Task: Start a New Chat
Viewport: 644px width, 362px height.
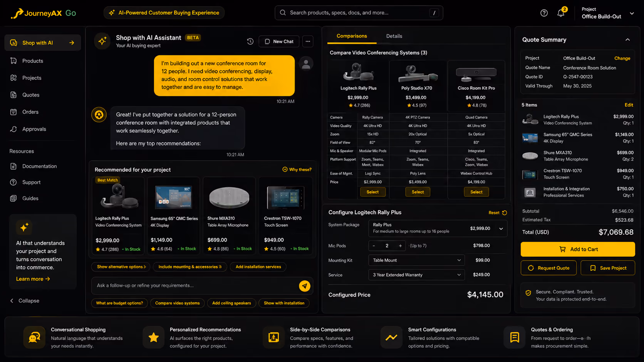Action: click(279, 42)
